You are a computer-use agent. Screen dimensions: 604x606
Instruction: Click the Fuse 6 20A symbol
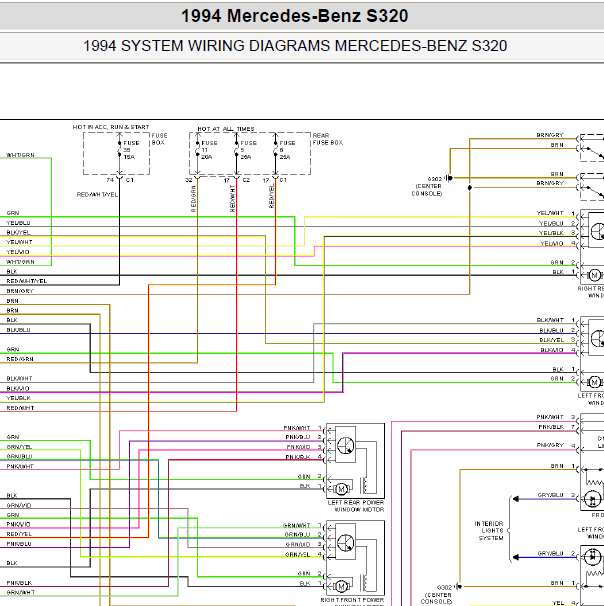click(x=276, y=149)
